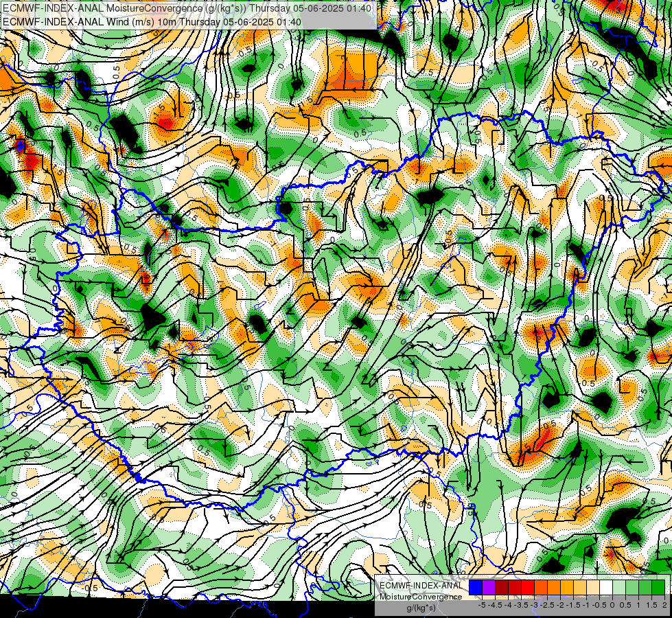Click the darkest green swatch before 2
Image resolution: width=672 pixels, height=618 pixels.
coord(658,587)
